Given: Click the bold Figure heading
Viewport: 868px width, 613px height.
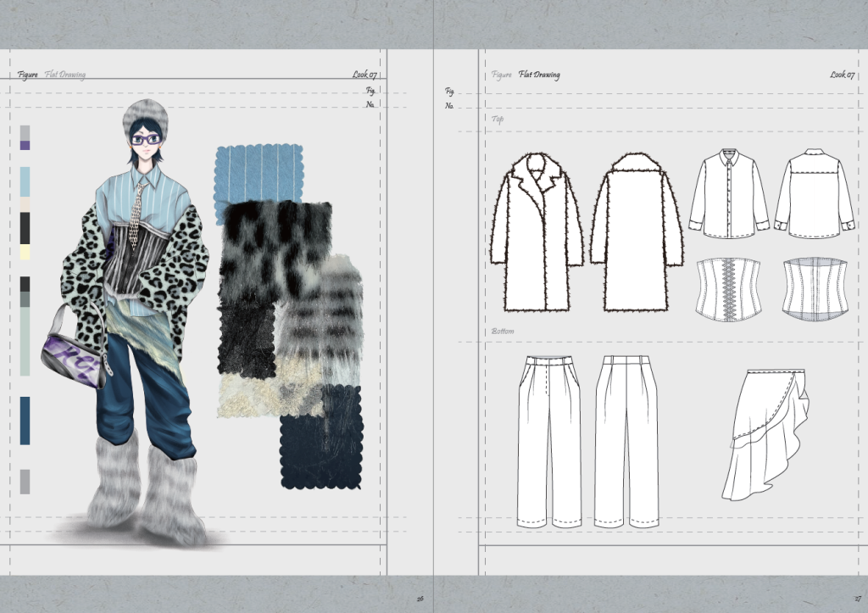Looking at the screenshot, I should point(26,75).
